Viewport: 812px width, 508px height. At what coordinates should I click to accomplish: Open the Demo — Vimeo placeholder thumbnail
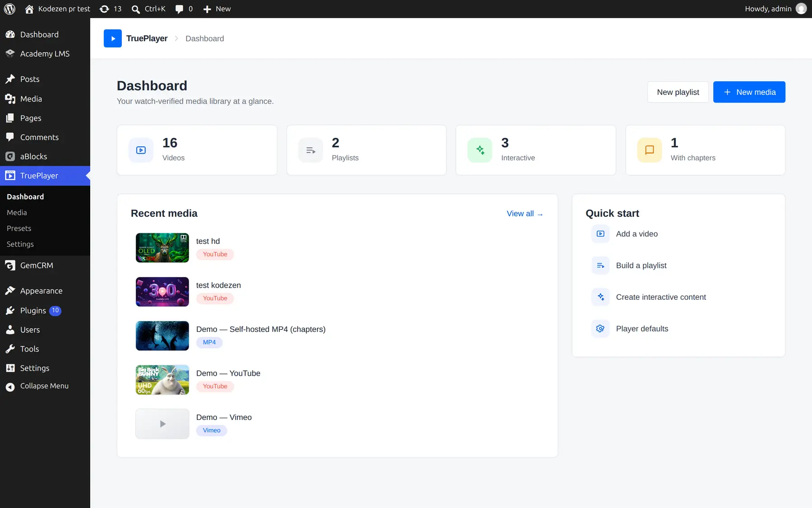pos(162,424)
